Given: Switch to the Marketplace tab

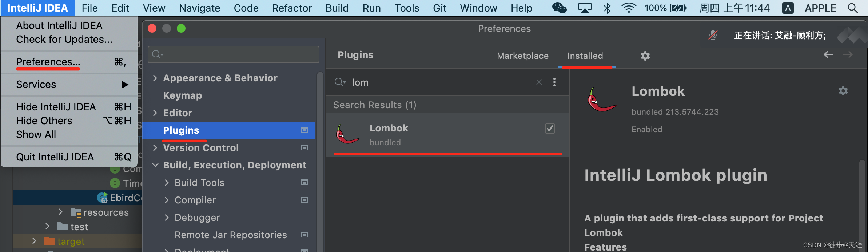Looking at the screenshot, I should tap(522, 56).
